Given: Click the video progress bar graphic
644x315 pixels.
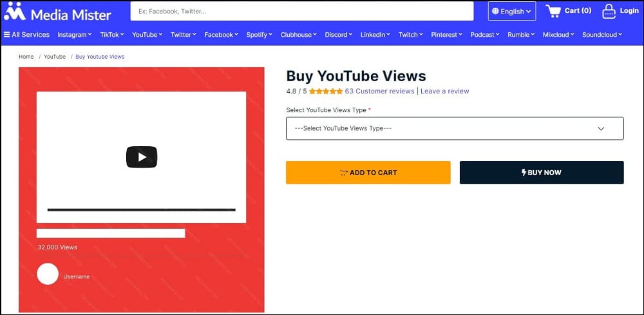Looking at the screenshot, I should [141, 210].
